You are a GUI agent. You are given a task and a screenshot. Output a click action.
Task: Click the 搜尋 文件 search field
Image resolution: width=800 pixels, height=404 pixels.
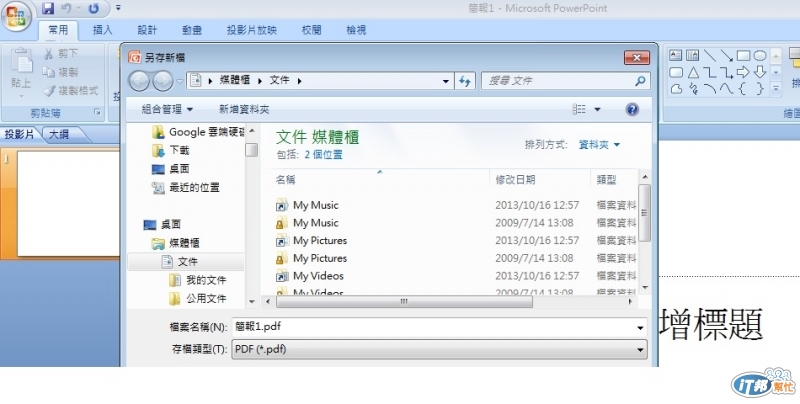(x=565, y=81)
